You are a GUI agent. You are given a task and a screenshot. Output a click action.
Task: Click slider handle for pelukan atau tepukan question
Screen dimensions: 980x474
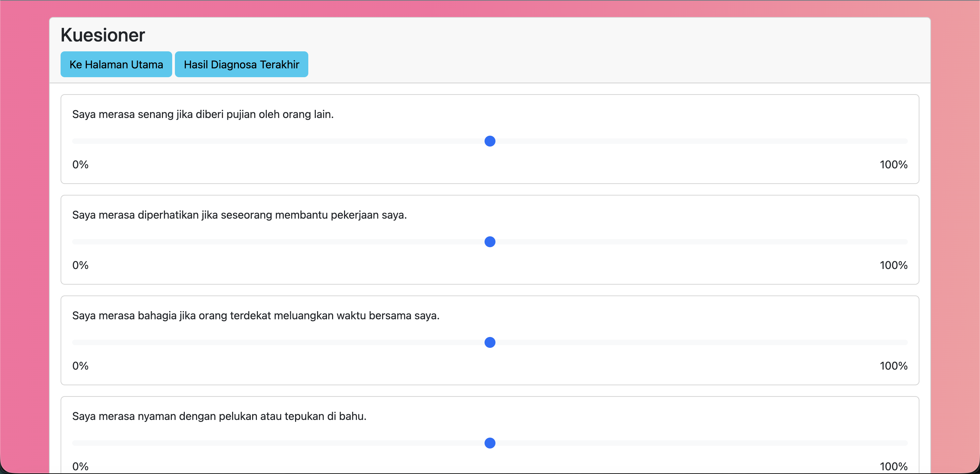point(490,443)
